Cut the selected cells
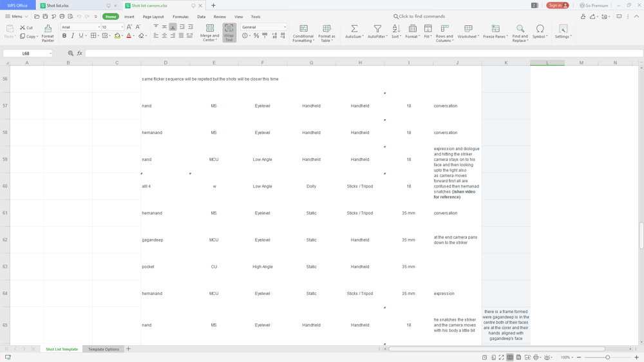The height and width of the screenshot is (362, 644). 26,28
